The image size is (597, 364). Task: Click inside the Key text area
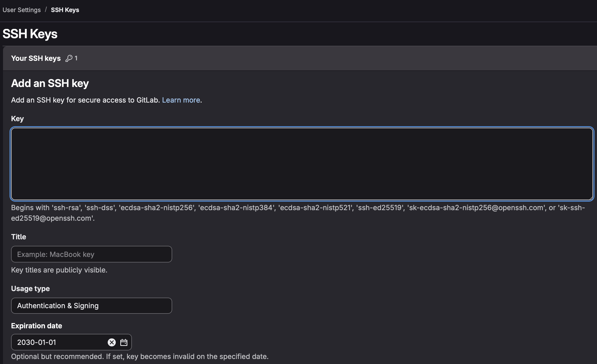click(x=302, y=164)
